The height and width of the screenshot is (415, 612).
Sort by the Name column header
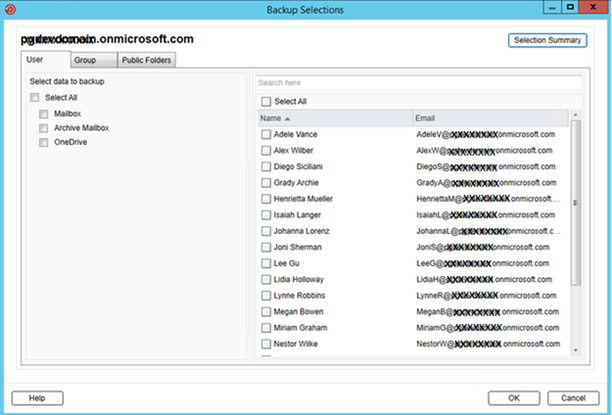point(335,118)
